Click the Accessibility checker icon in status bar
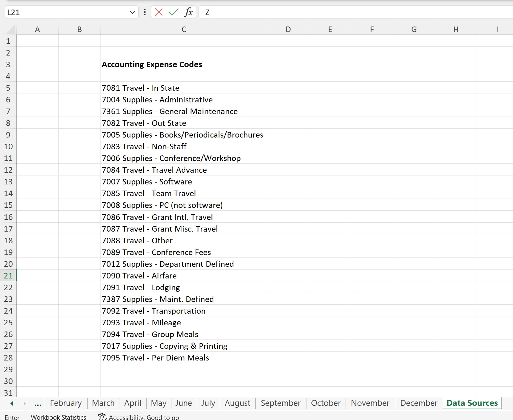Image resolution: width=513 pixels, height=420 pixels. [101, 416]
